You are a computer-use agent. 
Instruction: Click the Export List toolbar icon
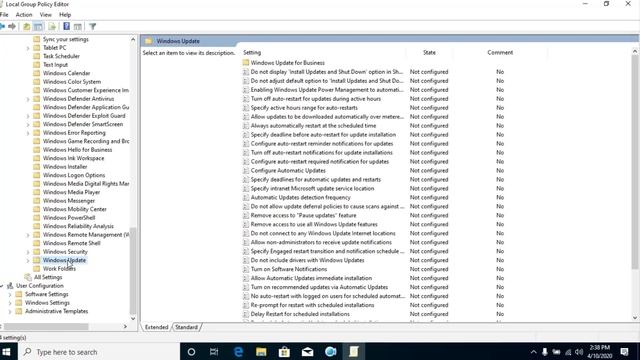tap(52, 27)
